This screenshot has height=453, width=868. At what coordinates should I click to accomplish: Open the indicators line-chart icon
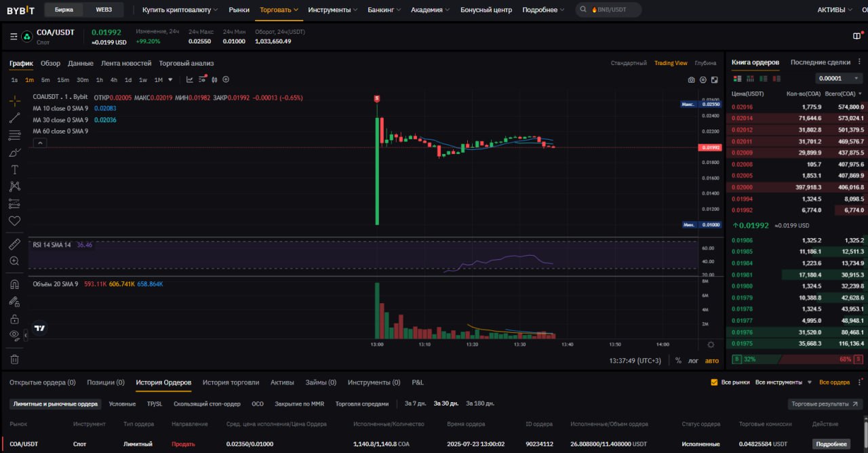click(190, 79)
